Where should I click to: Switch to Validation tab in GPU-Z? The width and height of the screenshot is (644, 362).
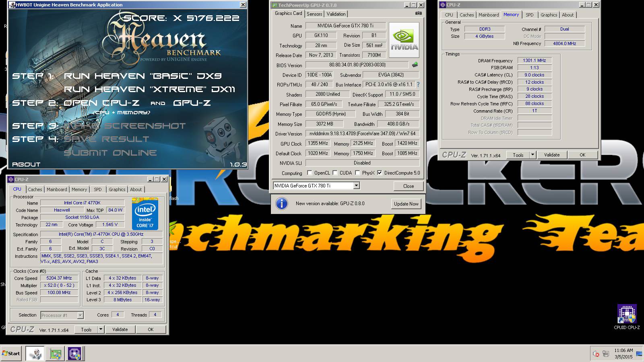click(x=336, y=14)
